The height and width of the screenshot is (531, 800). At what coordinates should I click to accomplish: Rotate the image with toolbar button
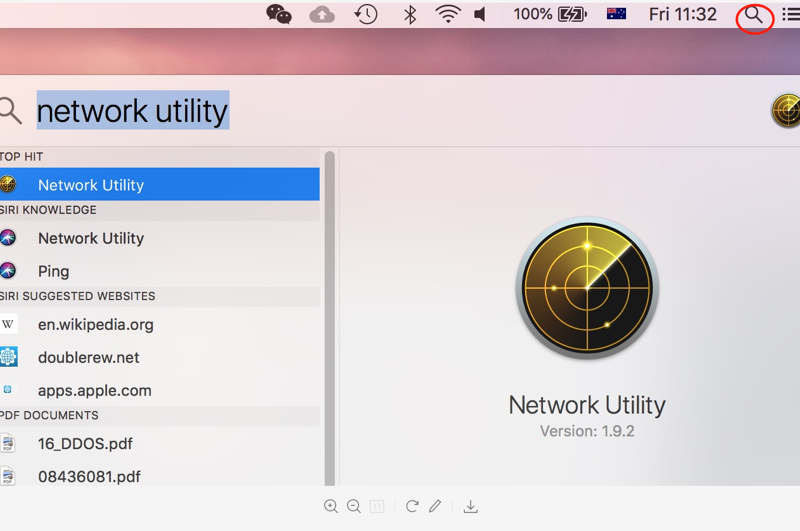click(412, 506)
